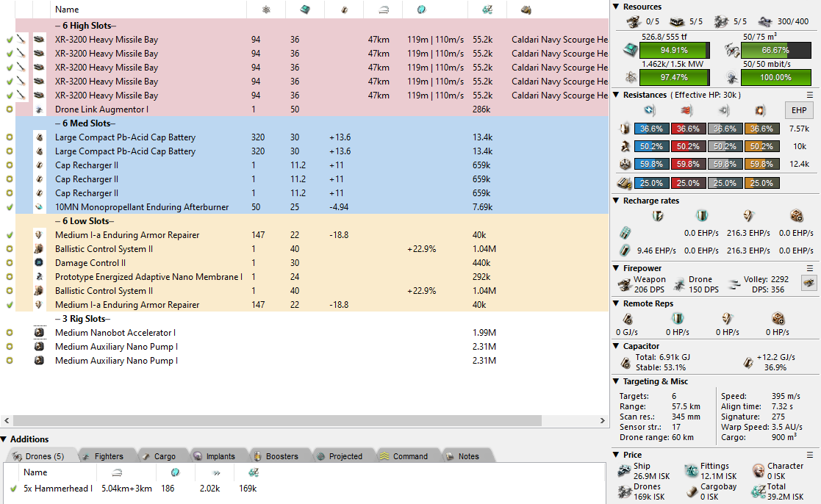Click the CPU usage bar at 94.91%

point(675,51)
